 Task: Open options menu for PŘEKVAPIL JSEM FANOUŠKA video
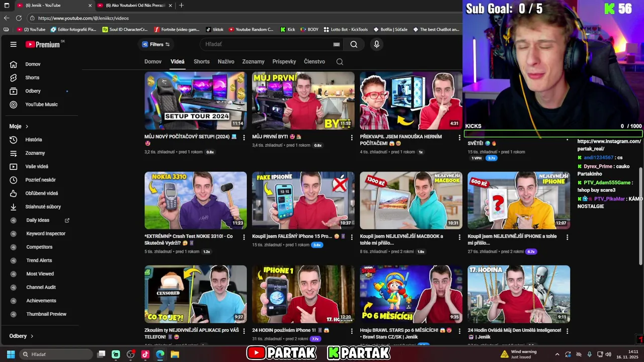tap(459, 137)
